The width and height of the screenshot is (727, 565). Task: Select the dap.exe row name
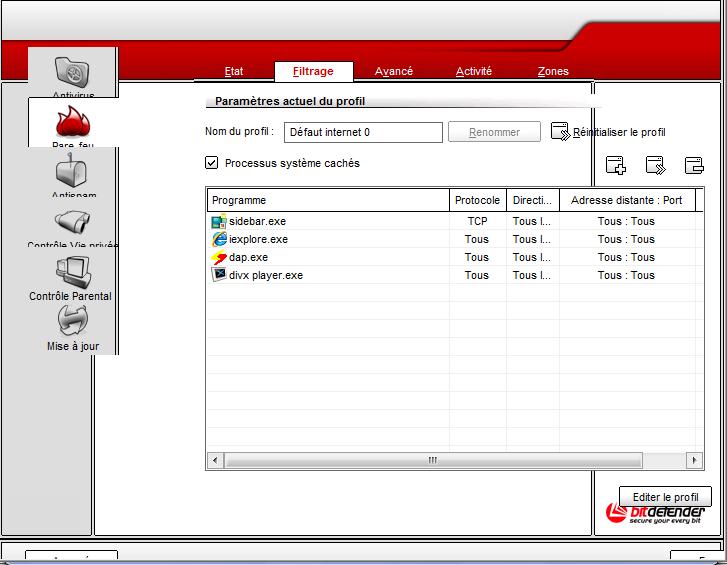(248, 257)
